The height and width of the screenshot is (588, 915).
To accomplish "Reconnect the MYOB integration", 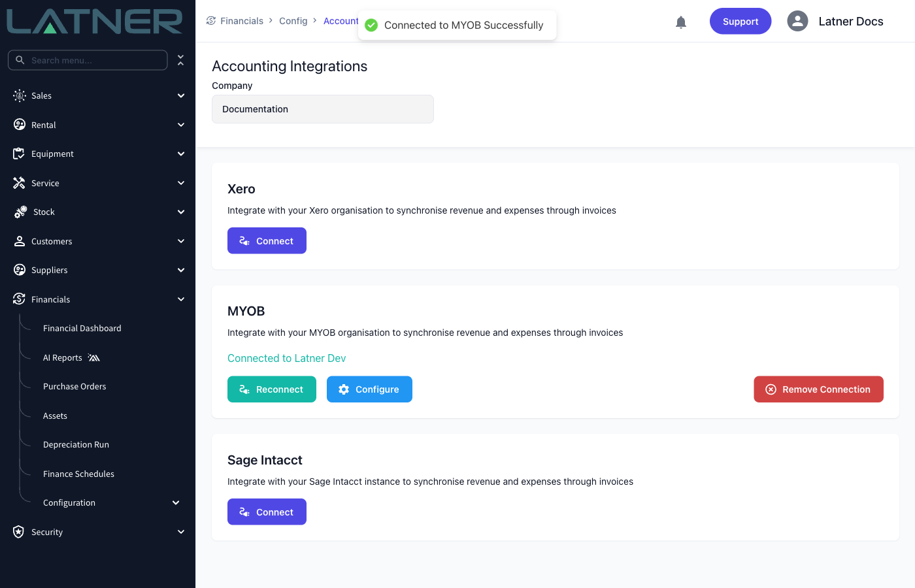I will coord(272,389).
